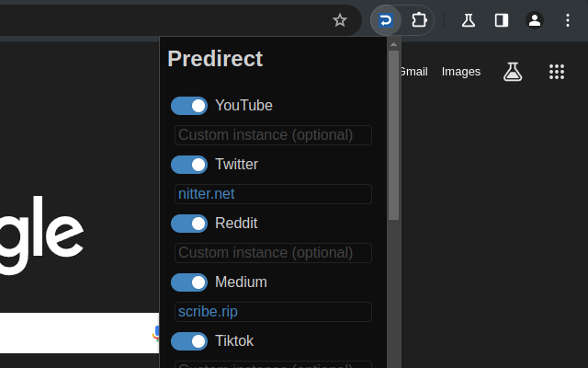The width and height of the screenshot is (588, 368).
Task: Toggle the browser side panel
Action: (x=502, y=20)
